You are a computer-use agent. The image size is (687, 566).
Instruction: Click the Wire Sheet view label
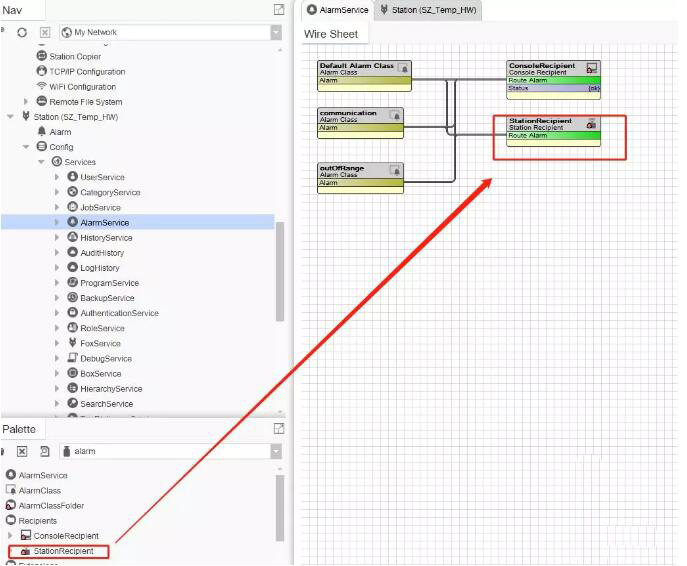point(331,34)
